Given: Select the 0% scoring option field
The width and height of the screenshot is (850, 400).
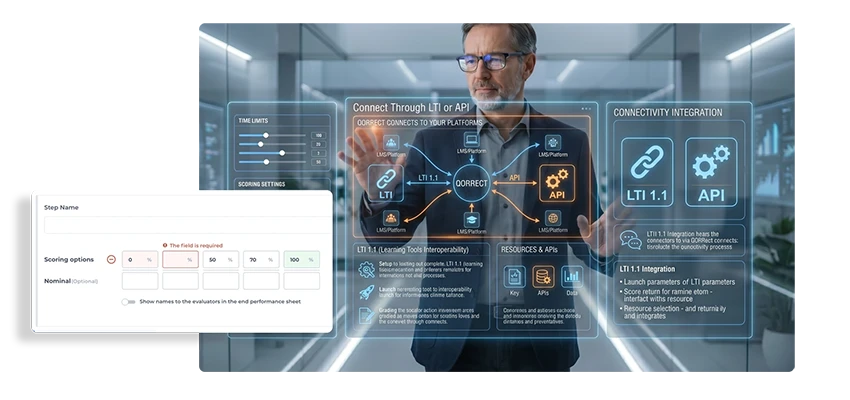Looking at the screenshot, I should tap(140, 260).
